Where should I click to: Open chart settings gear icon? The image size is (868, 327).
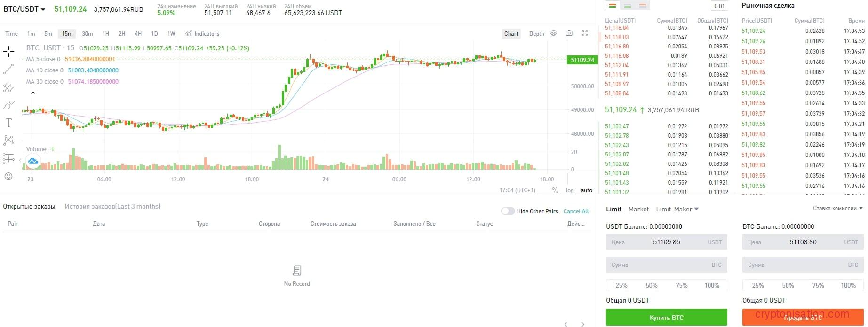554,33
